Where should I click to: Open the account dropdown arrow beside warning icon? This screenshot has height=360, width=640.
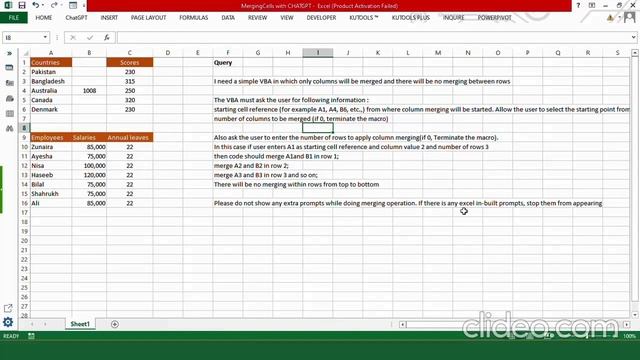tap(619, 18)
